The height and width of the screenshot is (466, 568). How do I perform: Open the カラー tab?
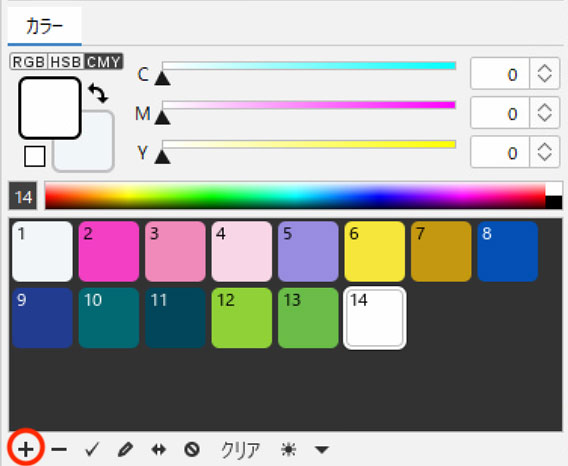coord(45,26)
